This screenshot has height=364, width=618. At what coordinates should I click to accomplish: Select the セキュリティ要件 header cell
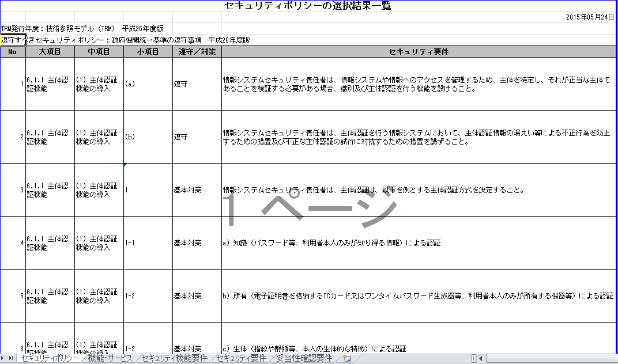pyautogui.click(x=419, y=52)
